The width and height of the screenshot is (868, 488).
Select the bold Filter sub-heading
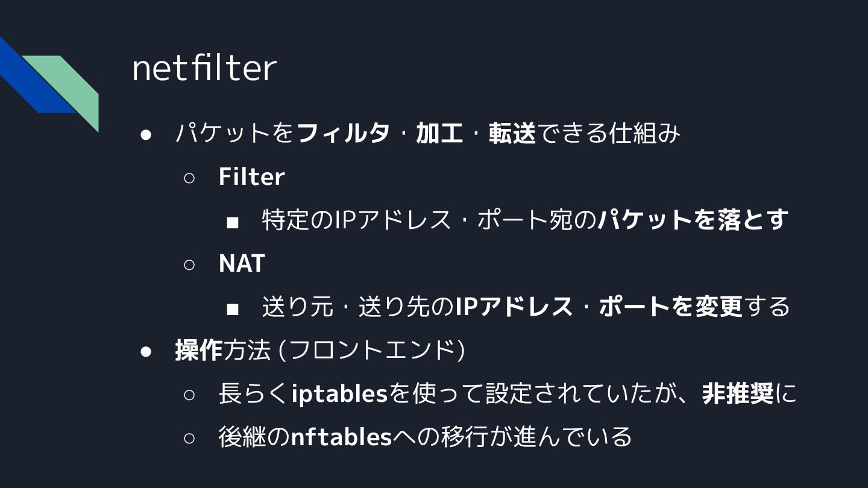pos(251,177)
